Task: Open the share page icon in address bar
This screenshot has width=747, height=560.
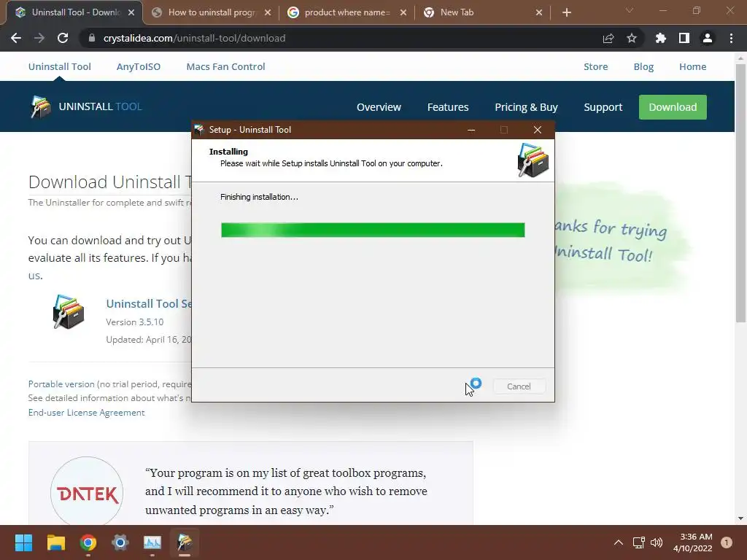Action: click(x=608, y=38)
